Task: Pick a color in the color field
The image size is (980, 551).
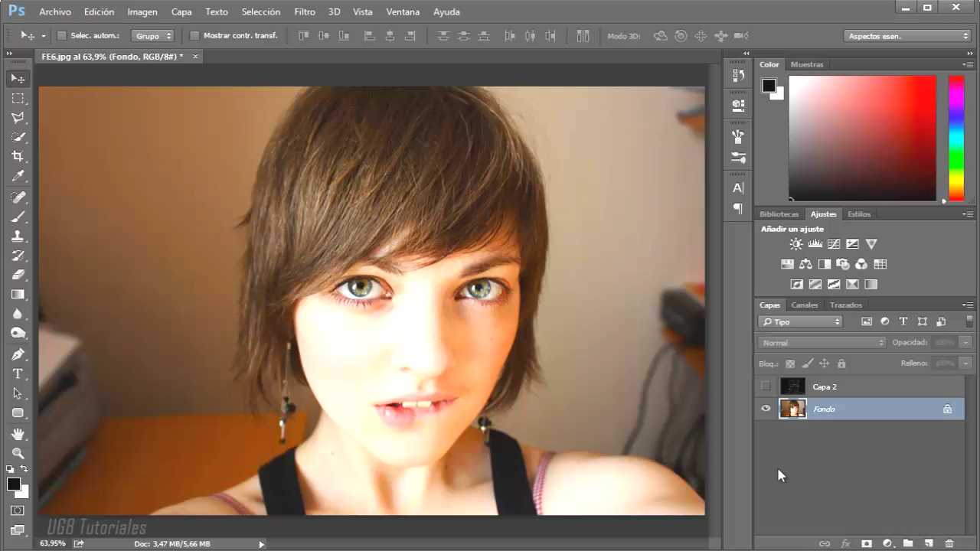Action: coord(862,139)
